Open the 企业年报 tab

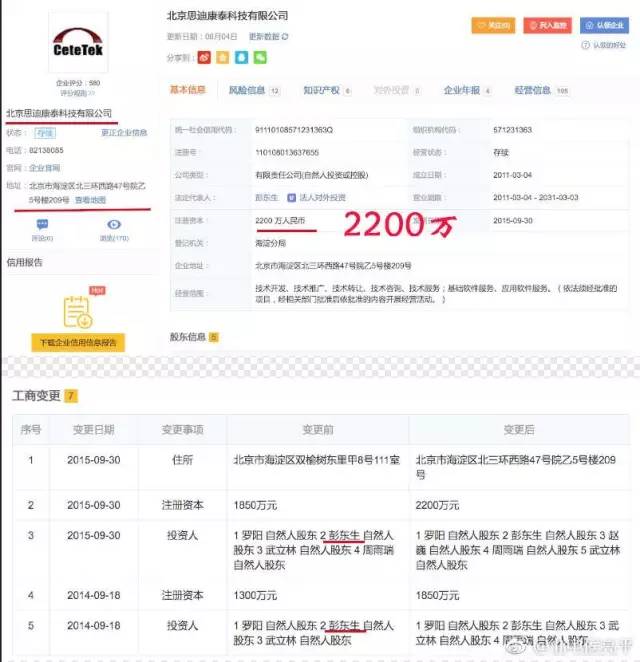pyautogui.click(x=467, y=90)
